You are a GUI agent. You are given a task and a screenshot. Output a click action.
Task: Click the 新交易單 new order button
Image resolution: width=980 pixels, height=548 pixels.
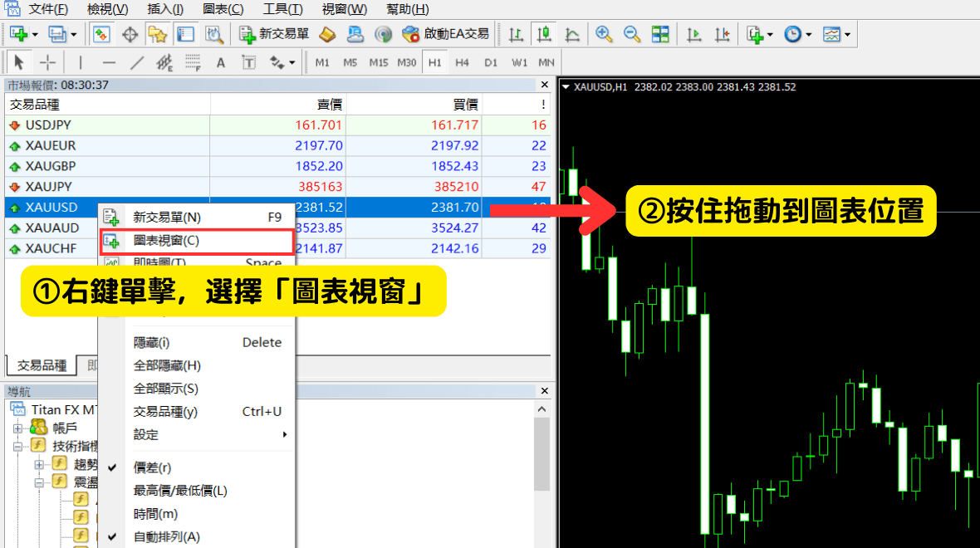point(274,34)
